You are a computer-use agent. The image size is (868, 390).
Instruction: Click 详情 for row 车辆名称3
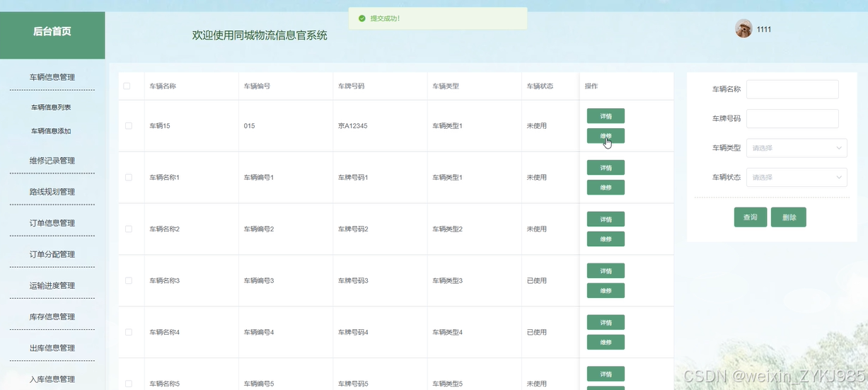606,271
